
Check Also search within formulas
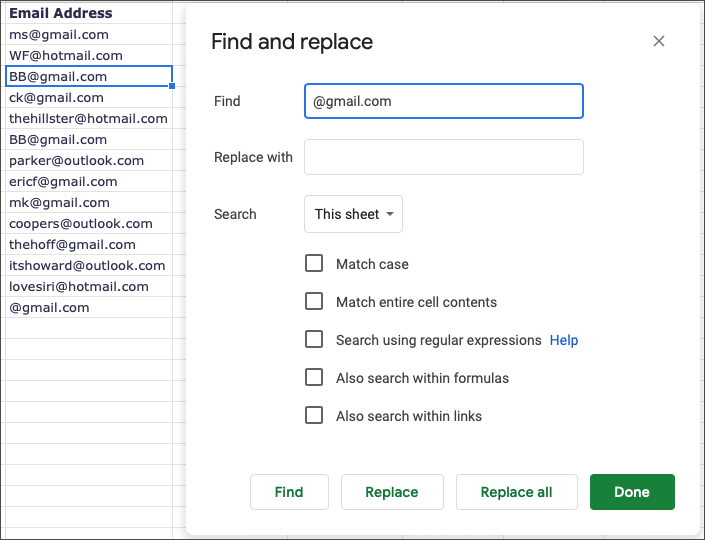(x=314, y=378)
